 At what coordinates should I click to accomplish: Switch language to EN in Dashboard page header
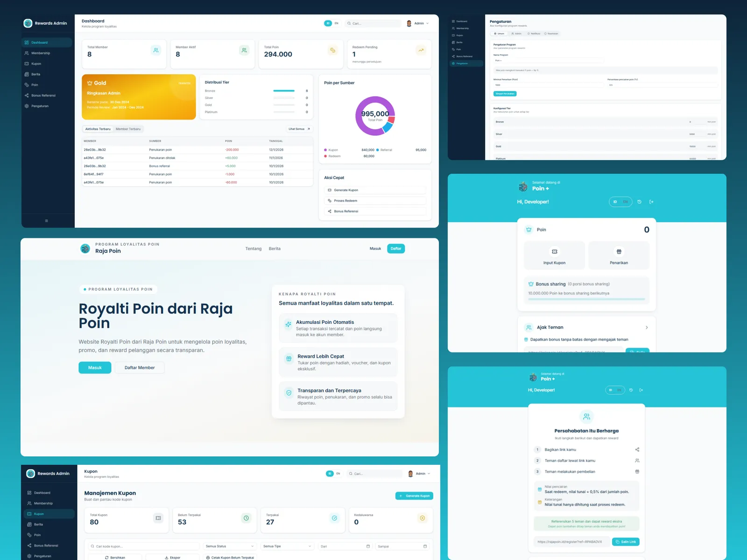pos(336,23)
